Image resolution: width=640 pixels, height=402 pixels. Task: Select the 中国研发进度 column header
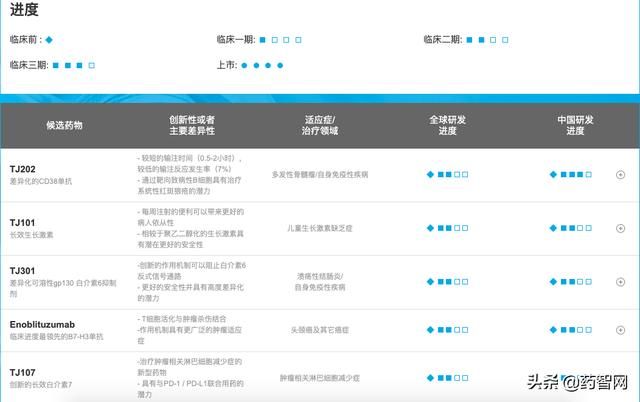575,125
